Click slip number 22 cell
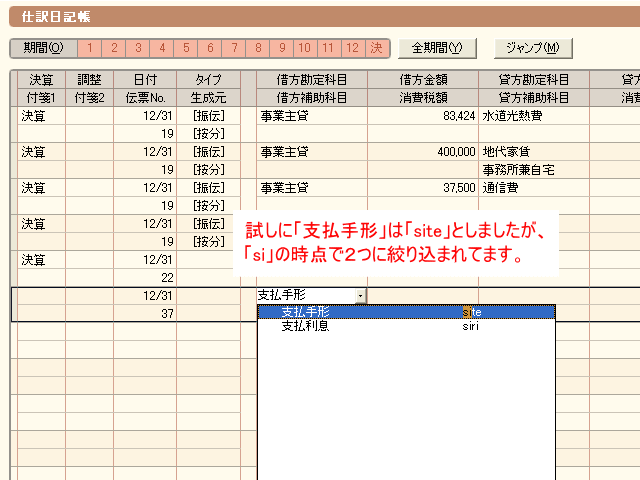Screen dimensions: 640x480 145,278
